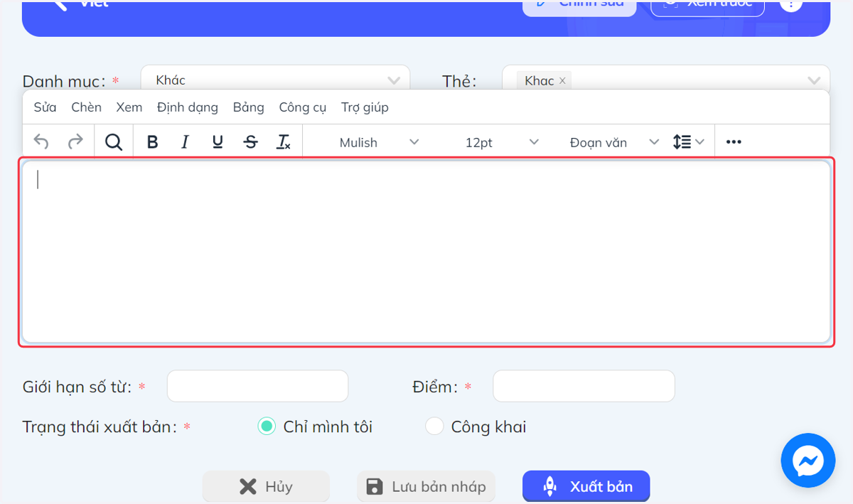The image size is (853, 504).
Task: Redo the last undone edit
Action: [75, 142]
